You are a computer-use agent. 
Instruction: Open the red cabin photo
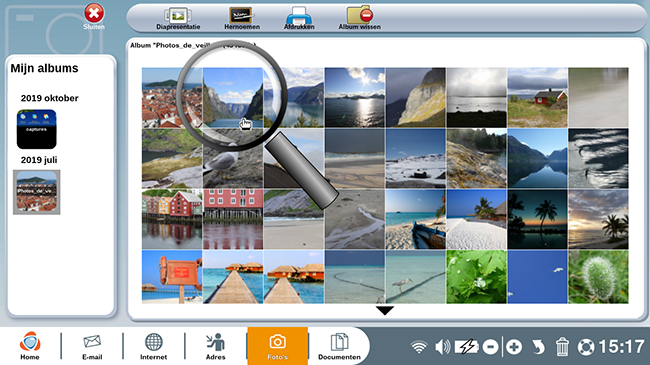[x=537, y=97]
